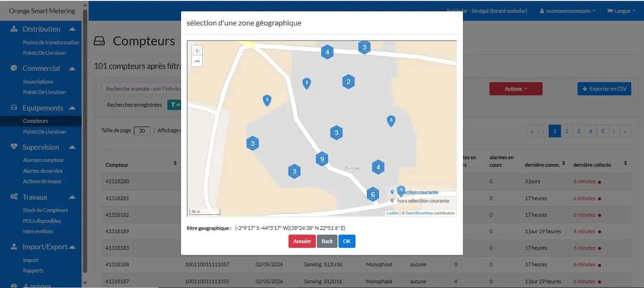
Task: Open Actions de masse in sidebar
Action: (42, 181)
